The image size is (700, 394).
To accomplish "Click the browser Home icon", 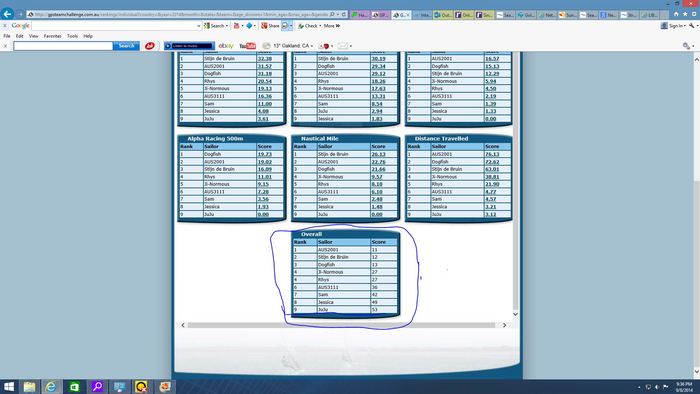I will [676, 14].
